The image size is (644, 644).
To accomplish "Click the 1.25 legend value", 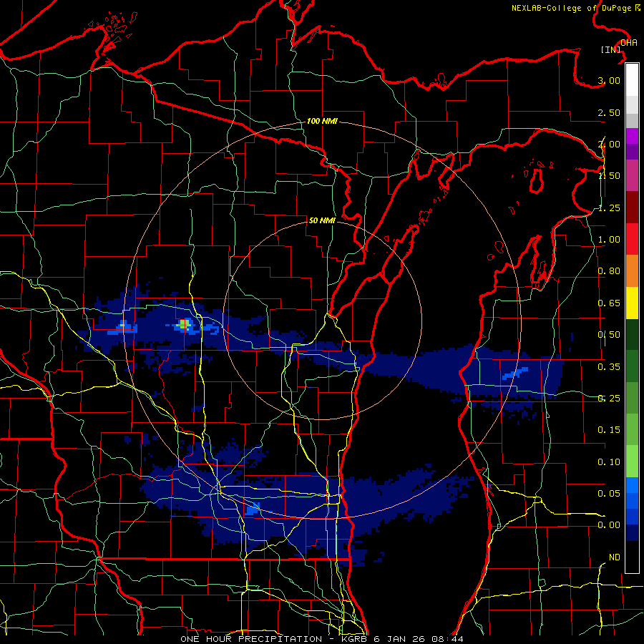I will tap(609, 208).
